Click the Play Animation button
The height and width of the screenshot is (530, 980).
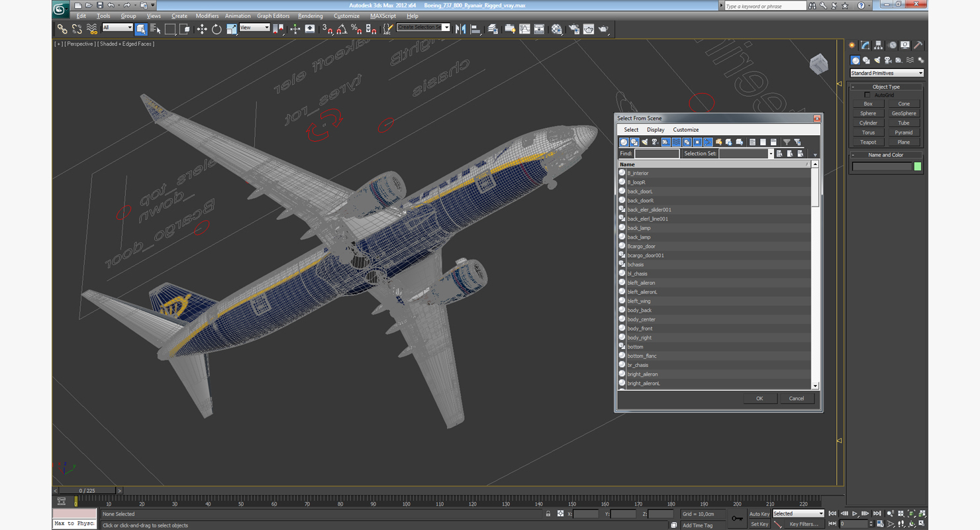tap(855, 513)
